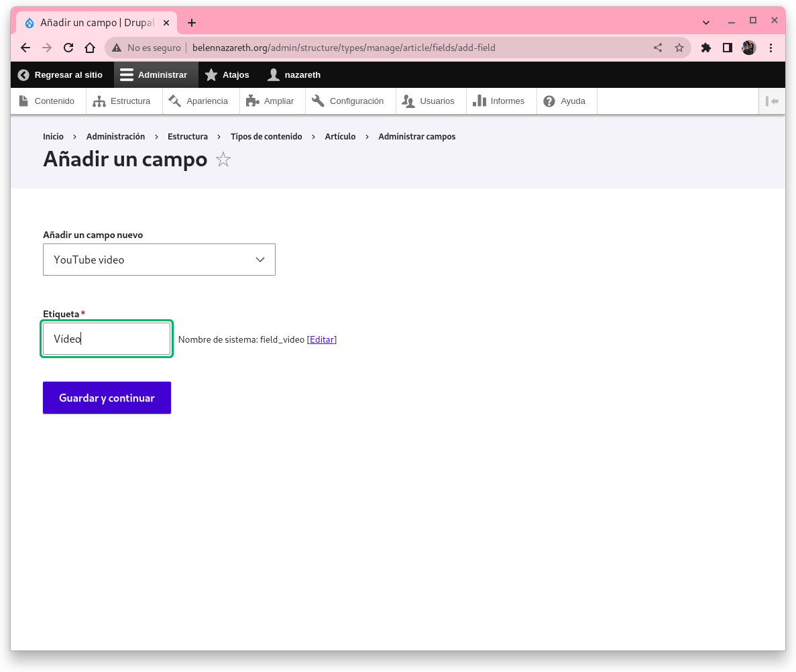The image size is (796, 672).
Task: Navigate to Tipos de contenido breadcrumb
Action: 266,137
